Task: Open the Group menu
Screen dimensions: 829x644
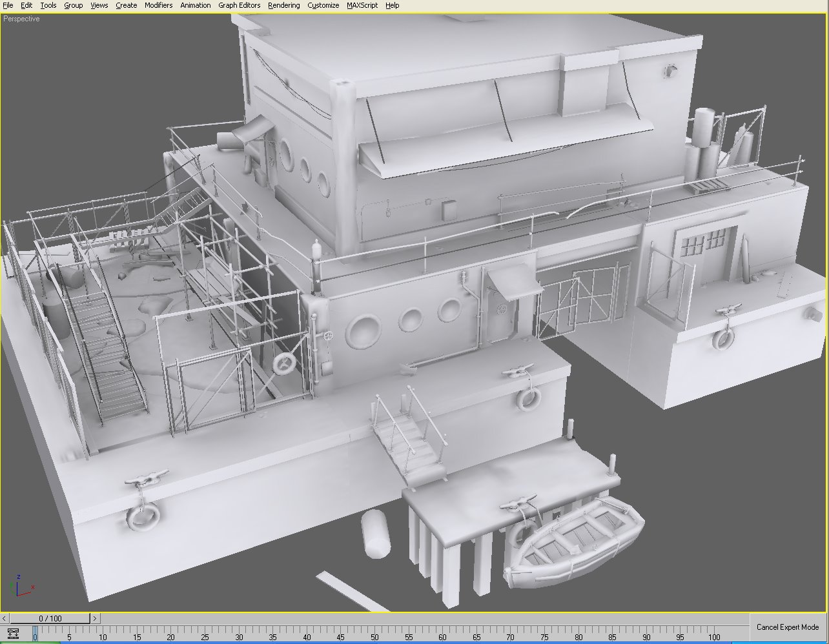Action: [x=72, y=5]
